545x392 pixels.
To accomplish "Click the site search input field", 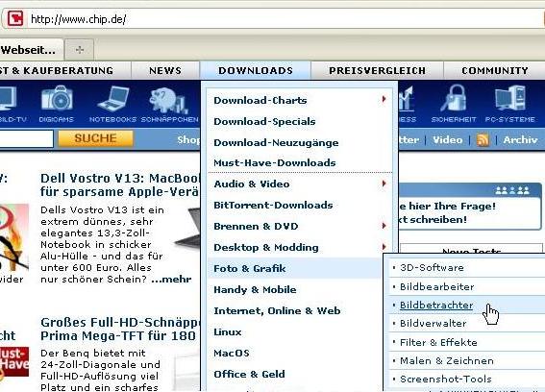I will click(x=26, y=138).
